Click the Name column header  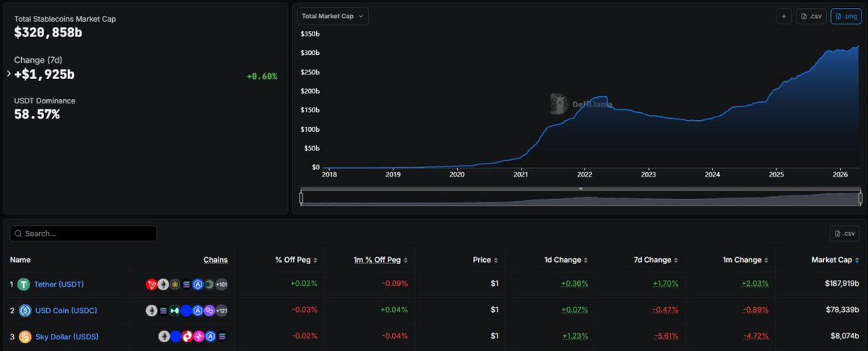point(20,260)
